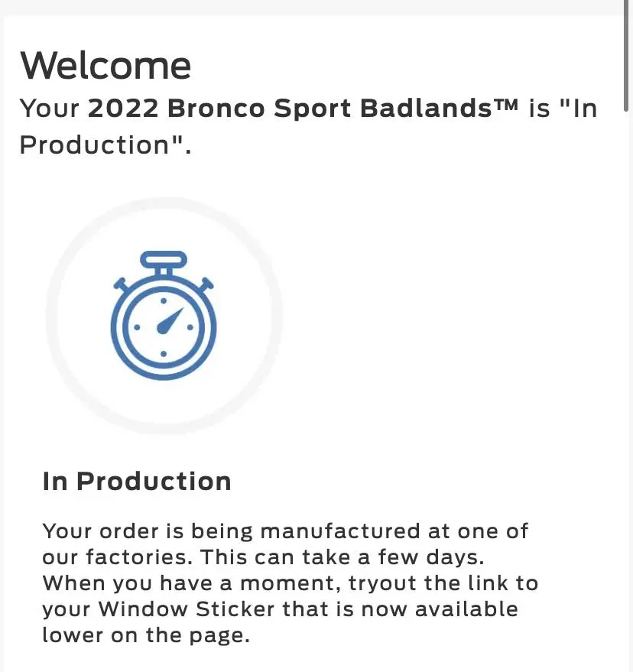This screenshot has height=672, width=633.
Task: Click the 'Your order is being manufactured' line
Action: pyautogui.click(x=285, y=531)
